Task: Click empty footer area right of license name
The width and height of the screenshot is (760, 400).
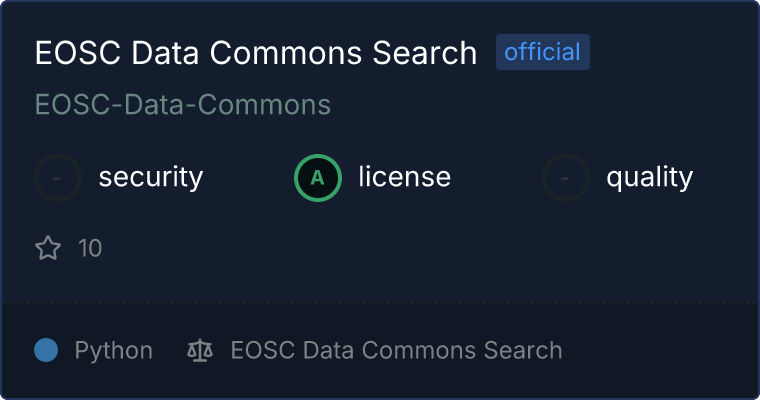Action: tap(660, 351)
